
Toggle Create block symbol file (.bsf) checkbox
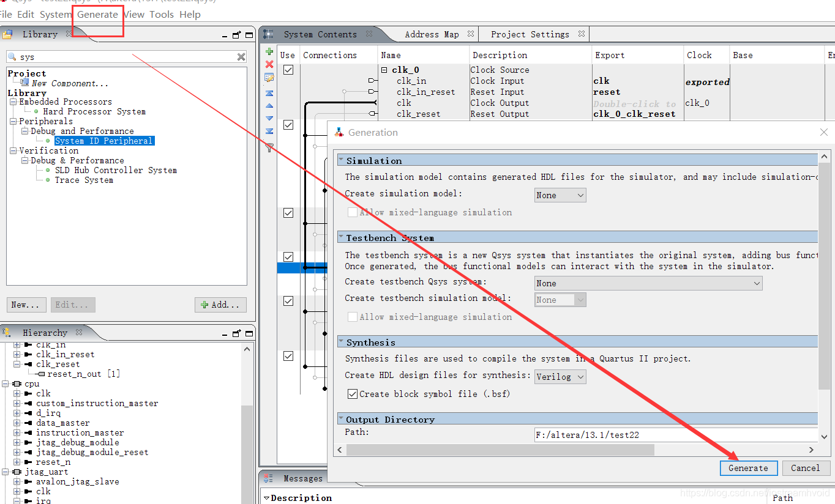point(353,394)
